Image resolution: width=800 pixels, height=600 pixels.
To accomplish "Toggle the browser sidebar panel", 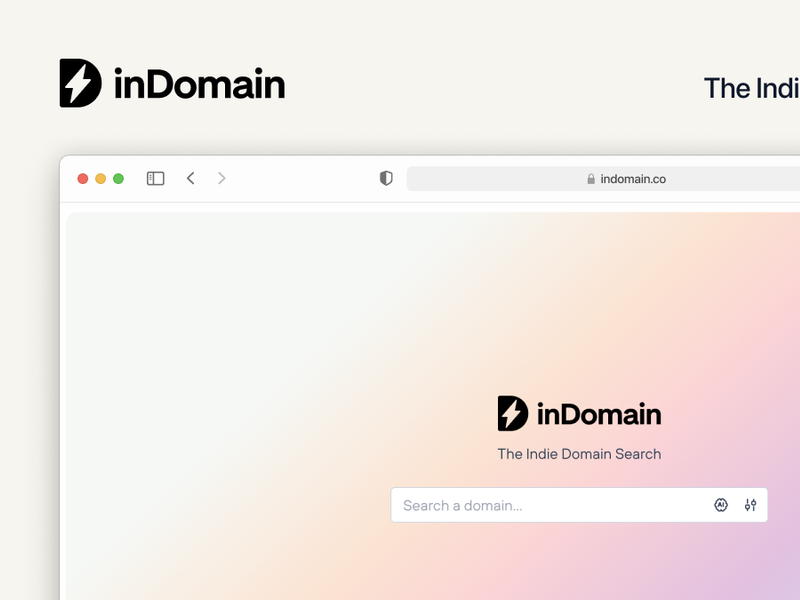I will click(154, 178).
